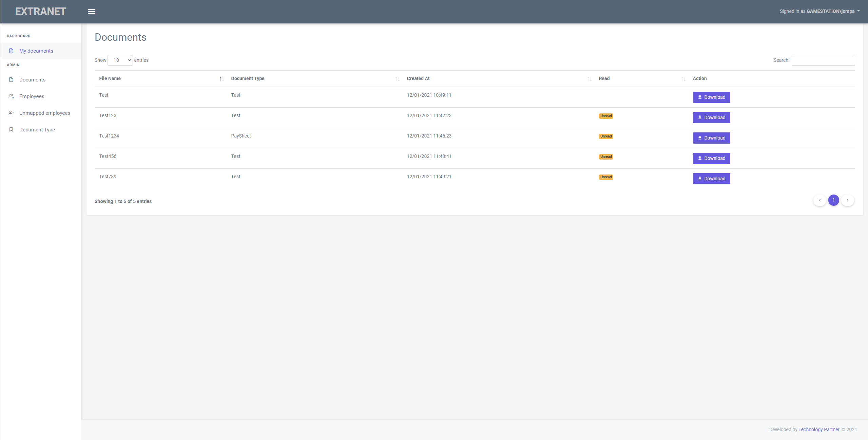Click the My Documents sidebar icon
The width and height of the screenshot is (868, 440).
(11, 51)
